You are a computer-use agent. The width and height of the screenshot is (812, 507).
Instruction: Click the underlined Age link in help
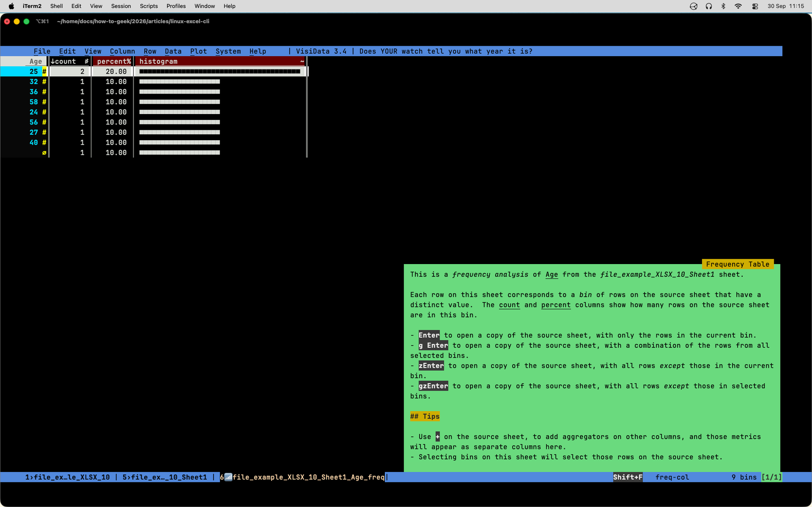[x=551, y=274]
